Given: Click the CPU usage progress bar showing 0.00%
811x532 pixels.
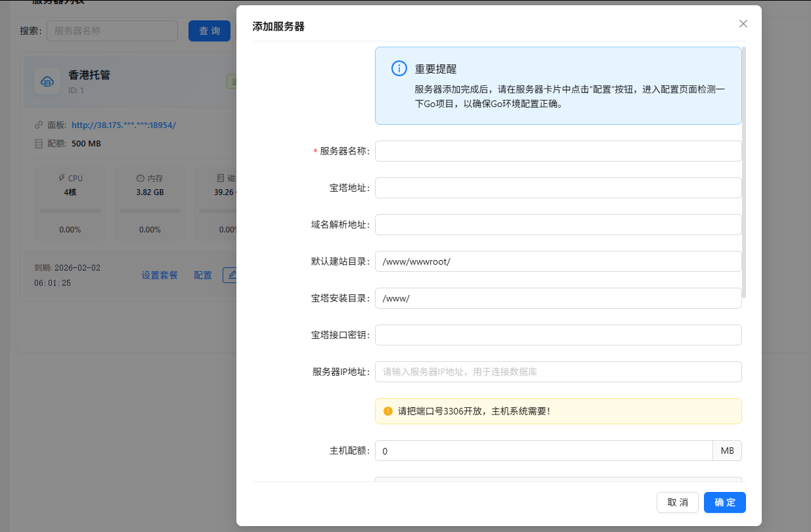Looking at the screenshot, I should pos(70,211).
